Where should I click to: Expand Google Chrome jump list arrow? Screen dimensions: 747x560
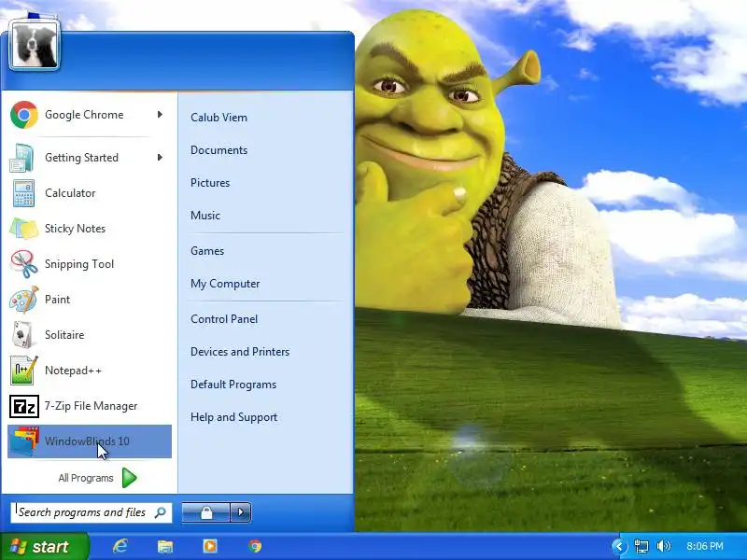point(160,114)
